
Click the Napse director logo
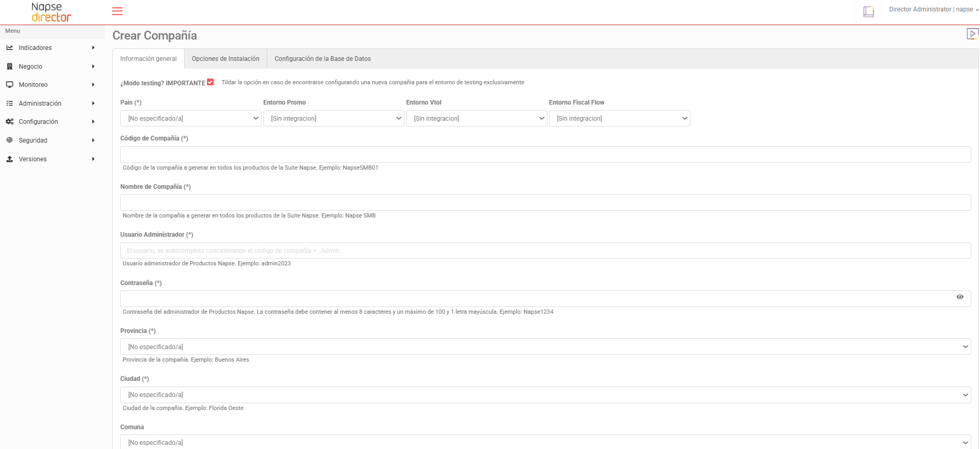(51, 12)
